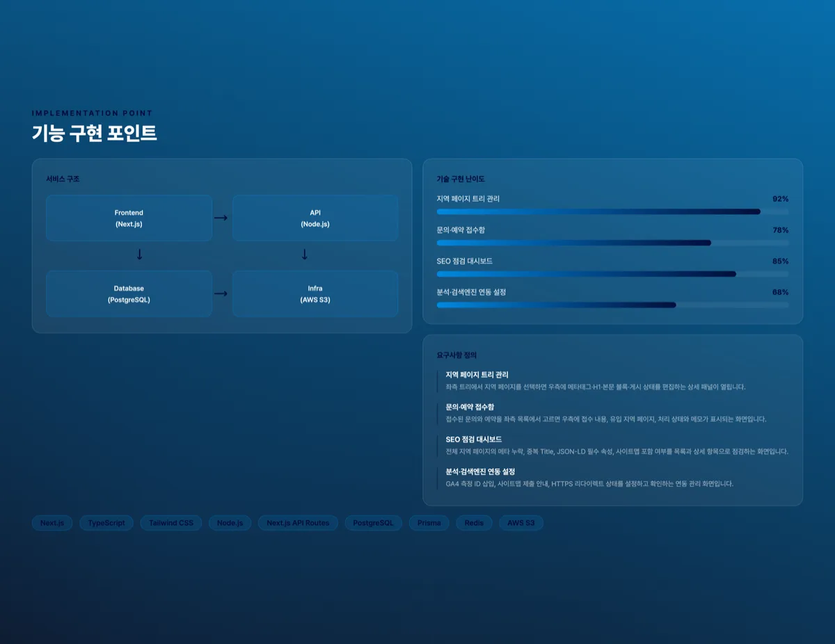835x644 pixels.
Task: Click the 문의·예약 접수함 78% progress bar
Action: (612, 243)
